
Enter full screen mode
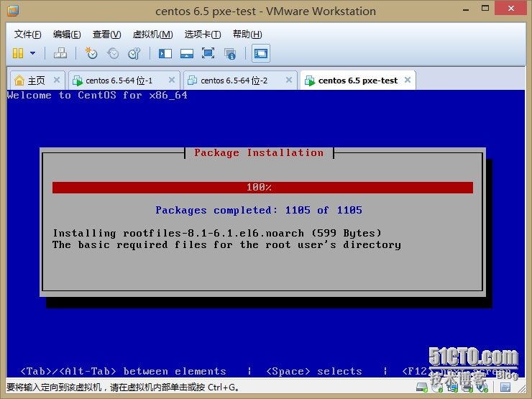[208, 53]
